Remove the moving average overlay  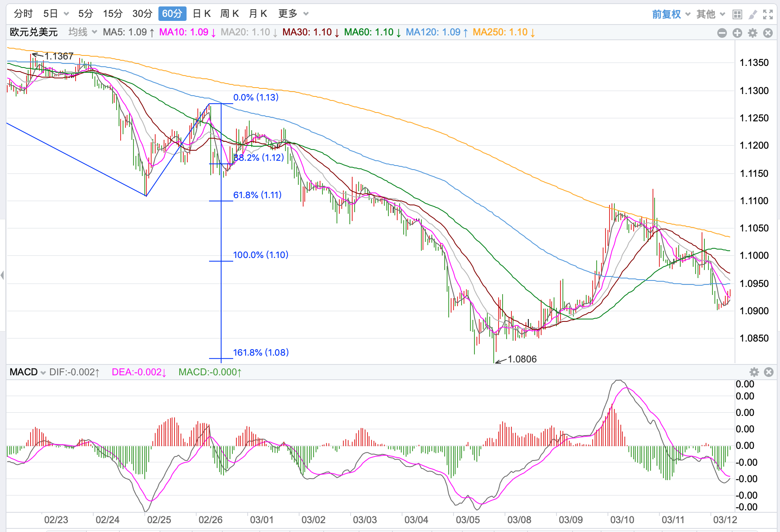tap(768, 33)
